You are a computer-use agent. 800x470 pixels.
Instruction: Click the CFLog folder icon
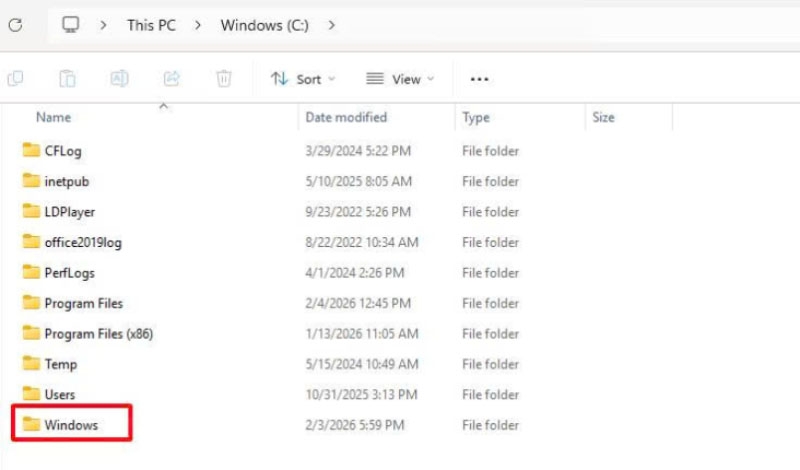pyautogui.click(x=31, y=150)
